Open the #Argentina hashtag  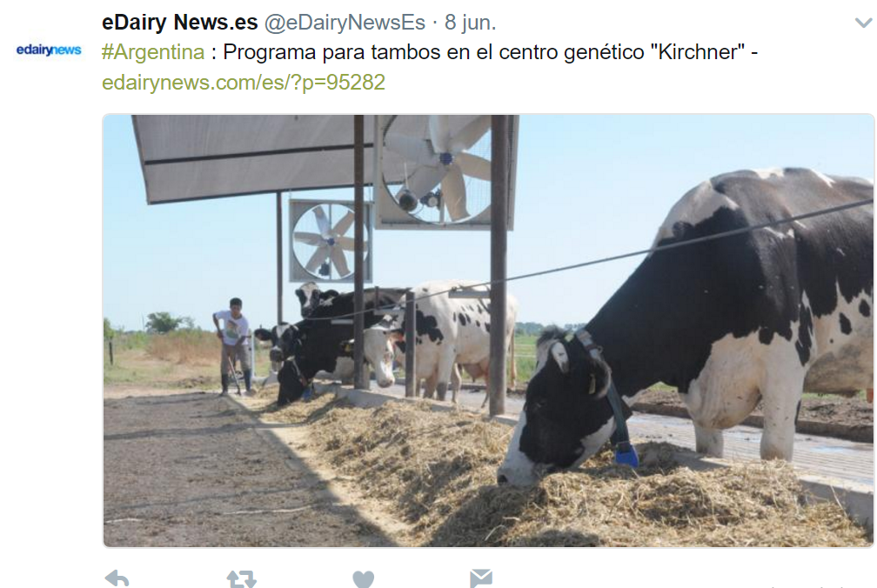(x=153, y=52)
